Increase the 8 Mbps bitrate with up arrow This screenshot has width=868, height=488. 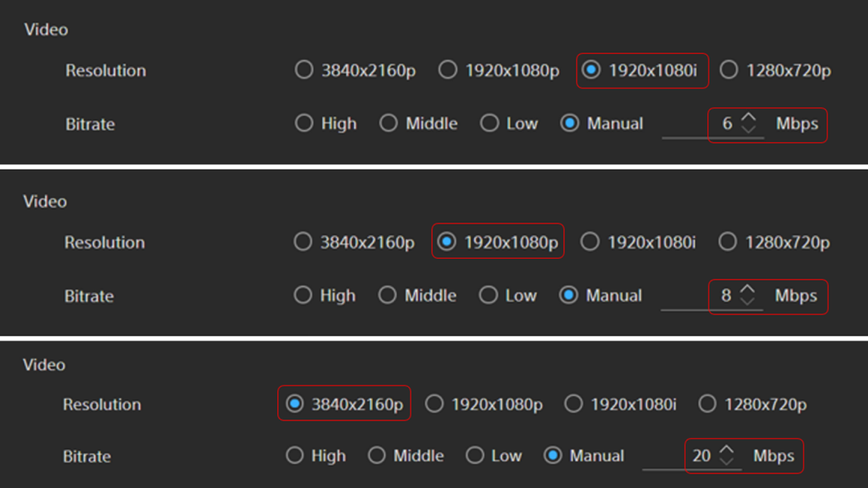(x=747, y=289)
